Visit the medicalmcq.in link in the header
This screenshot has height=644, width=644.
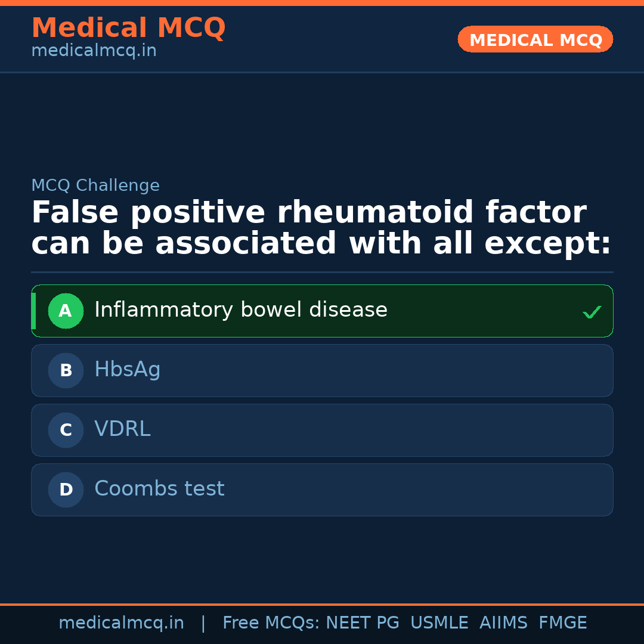tap(94, 51)
